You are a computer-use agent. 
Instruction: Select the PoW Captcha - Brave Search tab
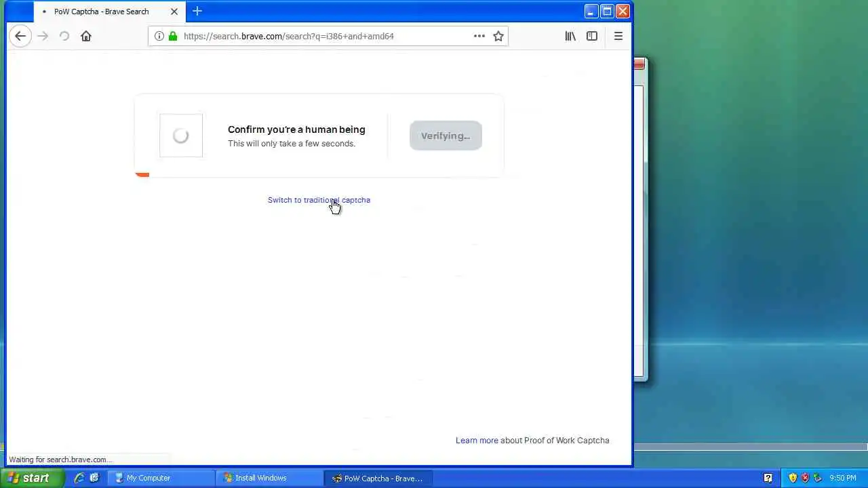point(108,12)
